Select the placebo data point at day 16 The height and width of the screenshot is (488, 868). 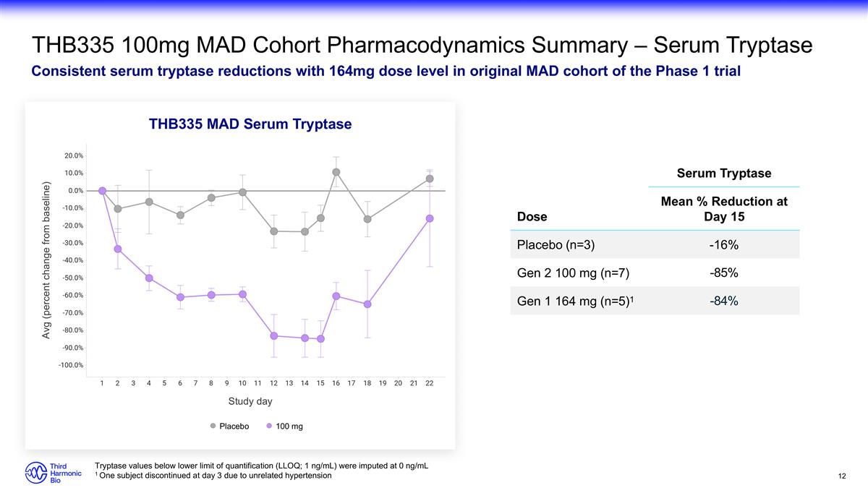336,172
